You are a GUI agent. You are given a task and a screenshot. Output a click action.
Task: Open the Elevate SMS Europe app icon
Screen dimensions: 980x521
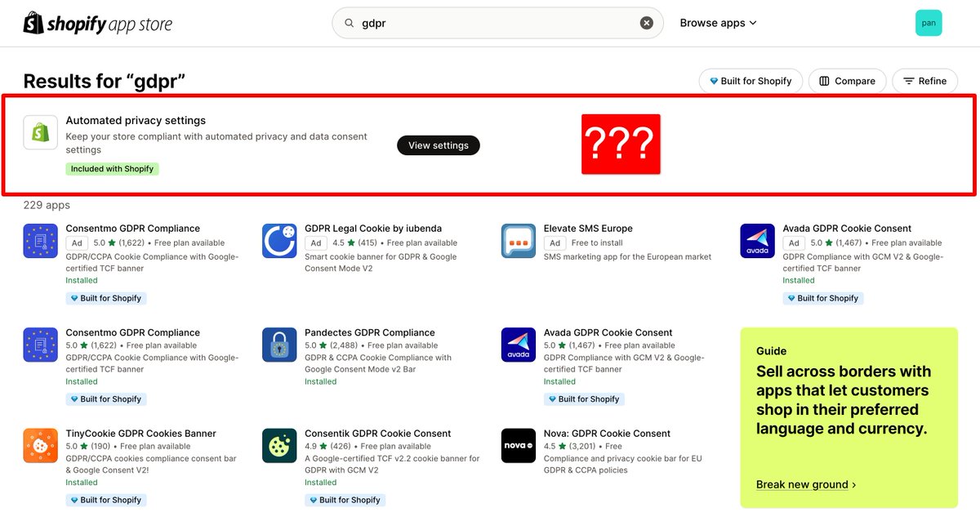(x=519, y=241)
